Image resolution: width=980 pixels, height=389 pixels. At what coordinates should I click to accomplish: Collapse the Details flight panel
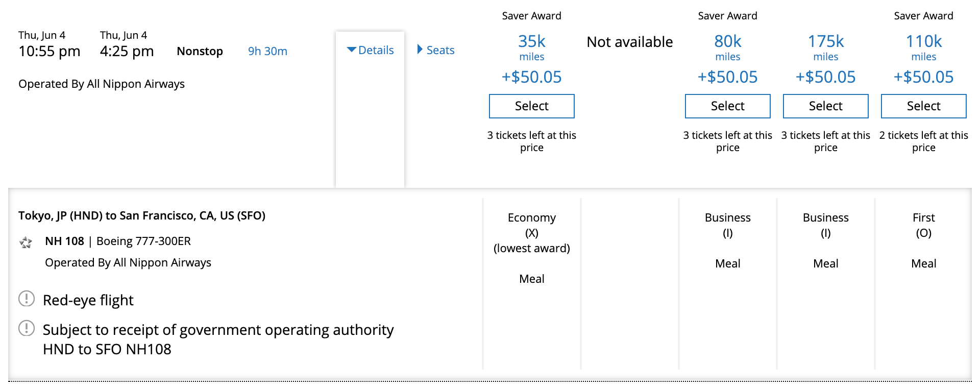370,50
